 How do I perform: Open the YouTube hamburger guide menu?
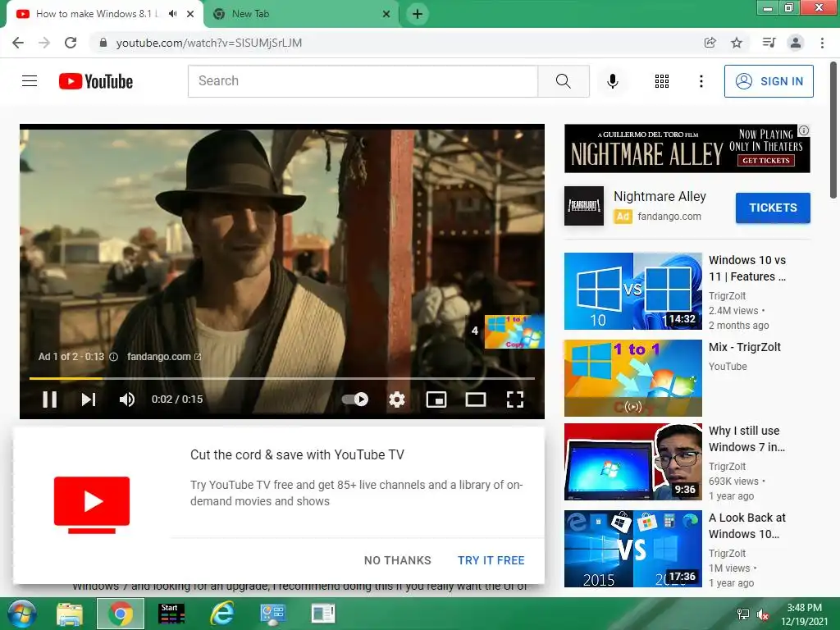30,81
